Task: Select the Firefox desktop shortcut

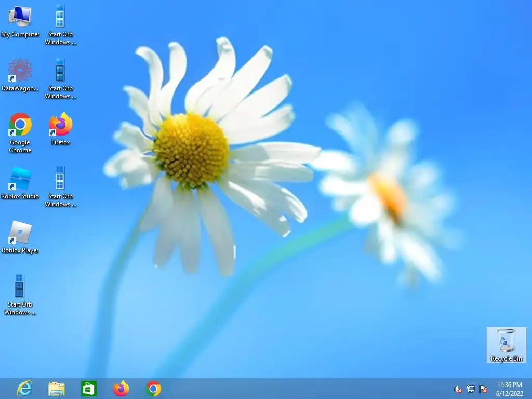Action: click(60, 129)
